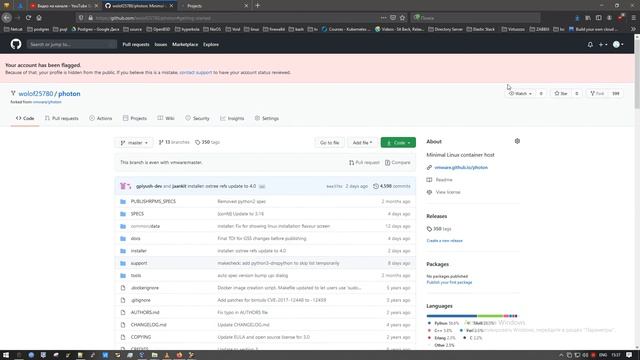Image resolution: width=640 pixels, height=360 pixels.
Task: Go back with the browser back arrow
Action: (7, 18)
